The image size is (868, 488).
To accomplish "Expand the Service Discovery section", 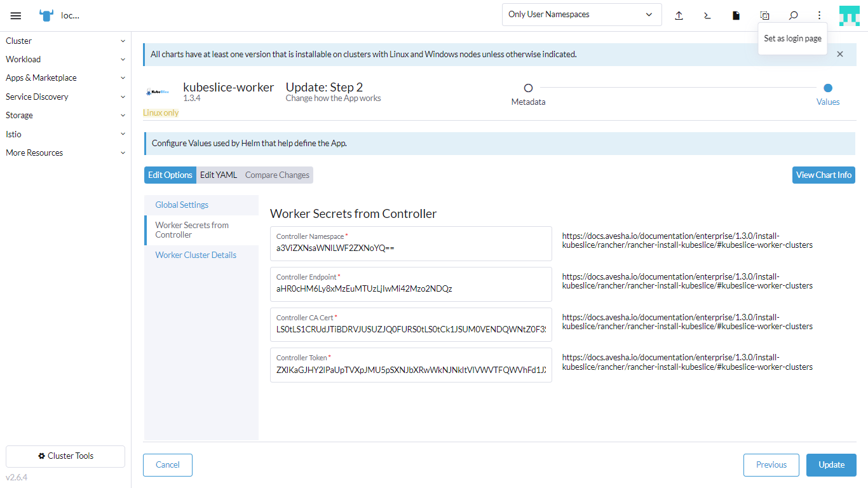I will tap(65, 97).
